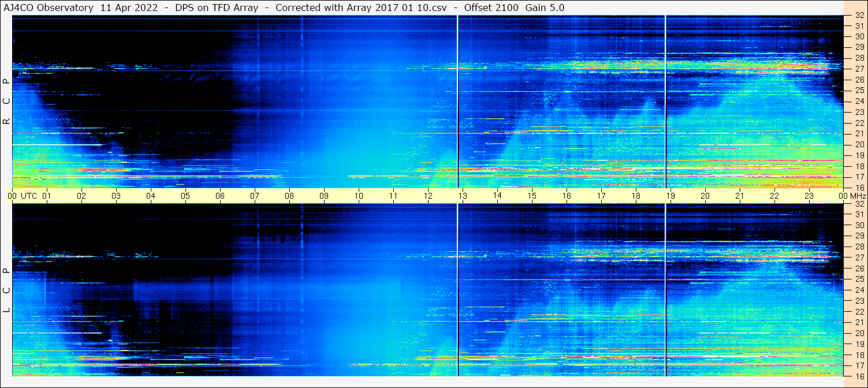
Task: Click LCP white vertical marker near 19 UTC
Action: (665, 290)
